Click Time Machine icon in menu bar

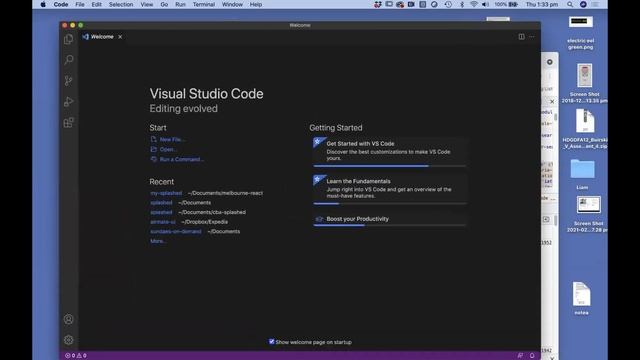(x=448, y=4)
